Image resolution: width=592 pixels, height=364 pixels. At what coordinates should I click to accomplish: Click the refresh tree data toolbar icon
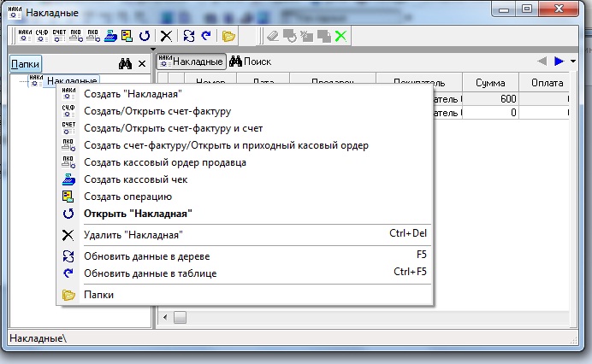tap(189, 36)
